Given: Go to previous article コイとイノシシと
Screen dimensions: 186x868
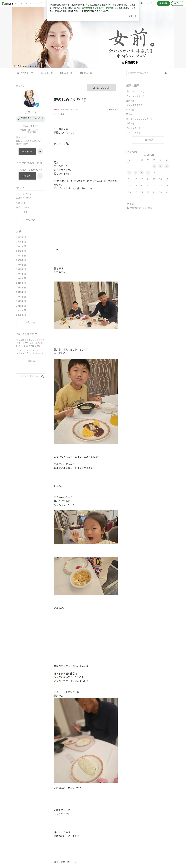Looking at the screenshot, I should pyautogui.click(x=102, y=88).
